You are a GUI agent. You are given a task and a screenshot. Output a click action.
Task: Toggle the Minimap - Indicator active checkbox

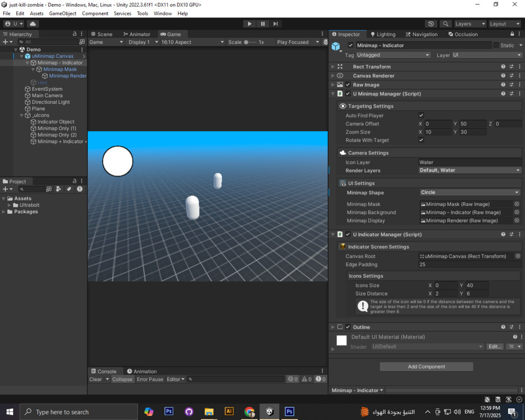click(x=351, y=45)
